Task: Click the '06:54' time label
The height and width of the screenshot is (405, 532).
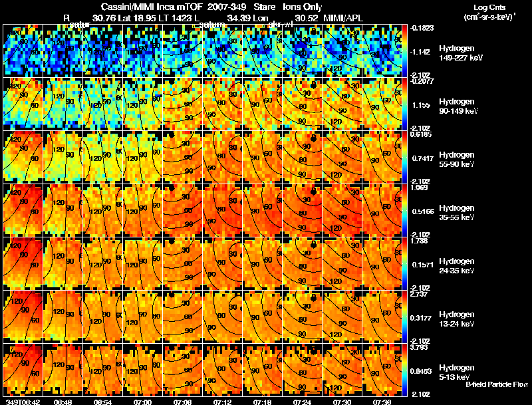Action: pyautogui.click(x=103, y=402)
